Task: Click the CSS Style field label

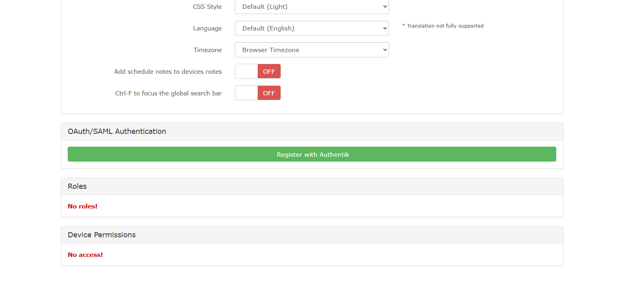Action: click(207, 7)
